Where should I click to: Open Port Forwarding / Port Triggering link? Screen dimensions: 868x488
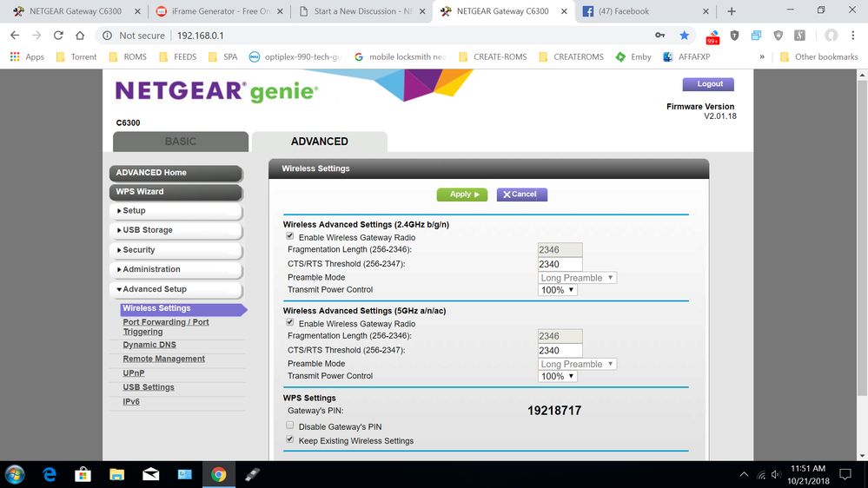(x=165, y=327)
